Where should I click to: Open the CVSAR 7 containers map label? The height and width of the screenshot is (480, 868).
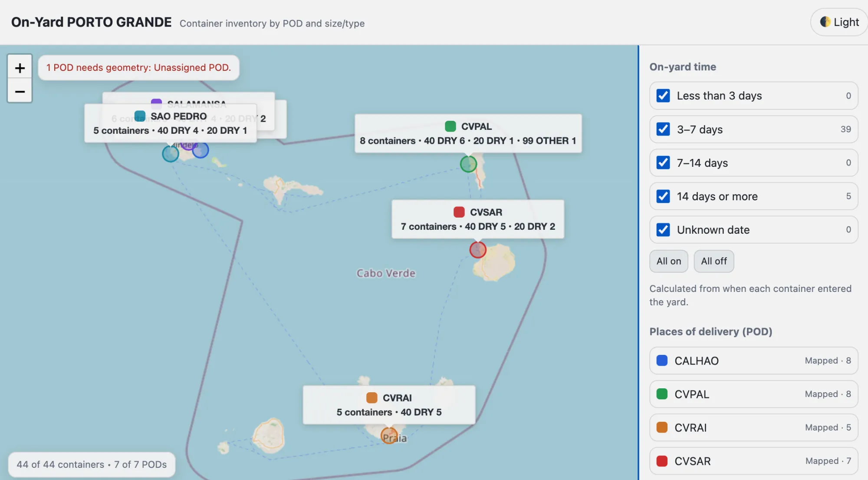coord(478,219)
